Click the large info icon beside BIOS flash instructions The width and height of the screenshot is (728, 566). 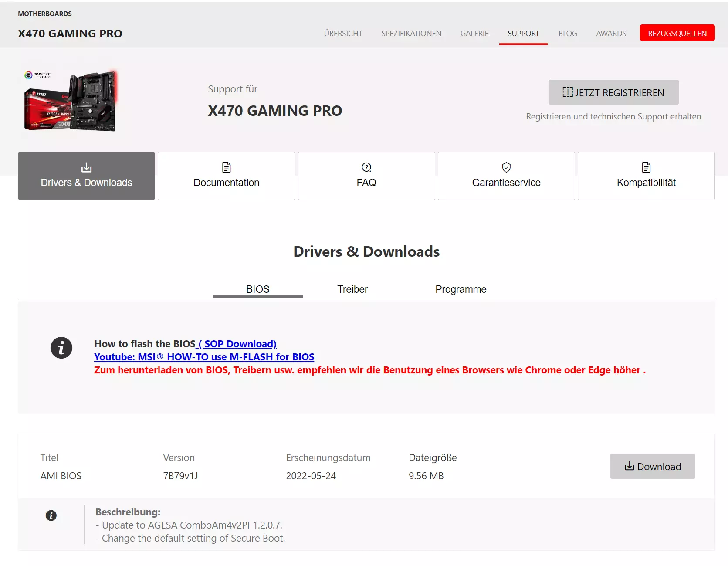61,348
